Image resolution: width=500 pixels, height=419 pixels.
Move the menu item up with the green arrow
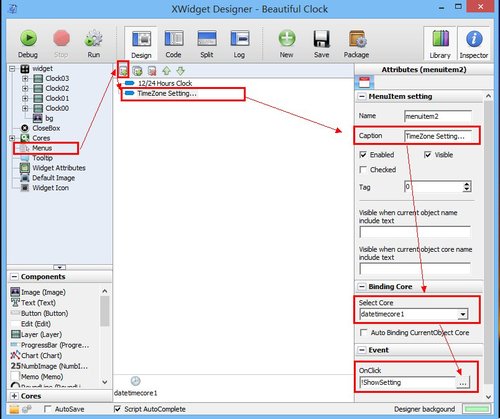tap(166, 71)
